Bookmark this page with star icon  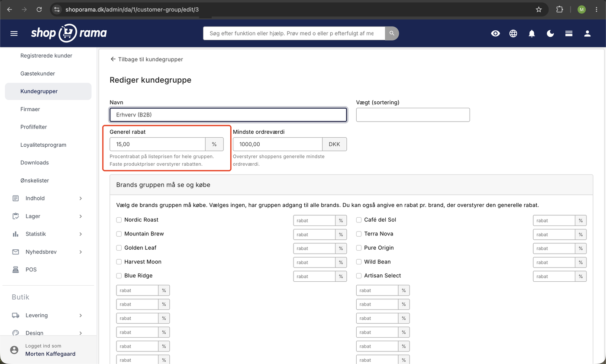[x=539, y=9]
